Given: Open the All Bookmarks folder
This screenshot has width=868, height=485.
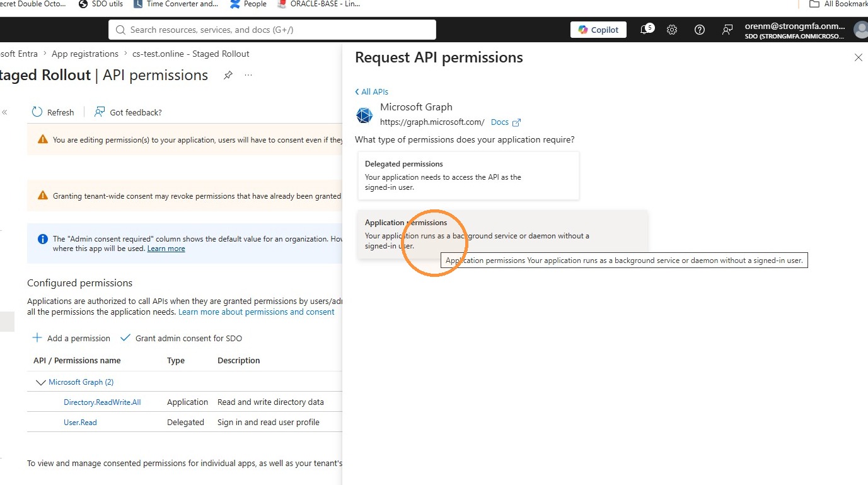Looking at the screenshot, I should [x=838, y=4].
